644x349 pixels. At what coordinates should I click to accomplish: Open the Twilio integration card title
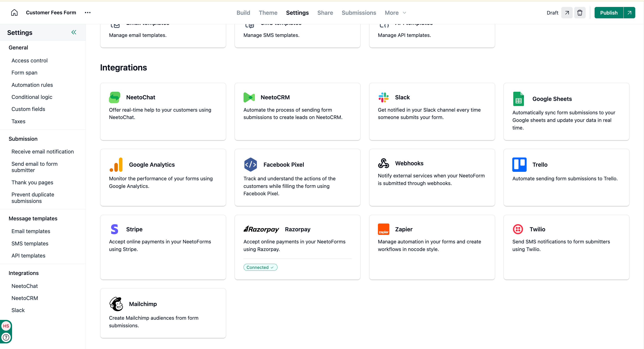[537, 229]
